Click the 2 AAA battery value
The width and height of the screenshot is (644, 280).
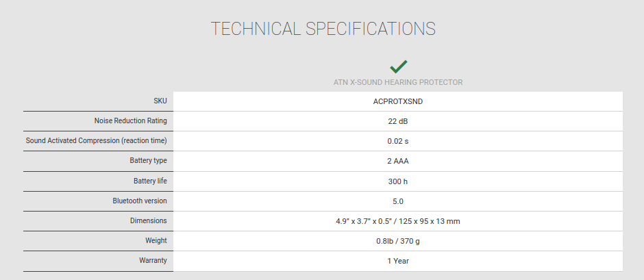[398, 161]
